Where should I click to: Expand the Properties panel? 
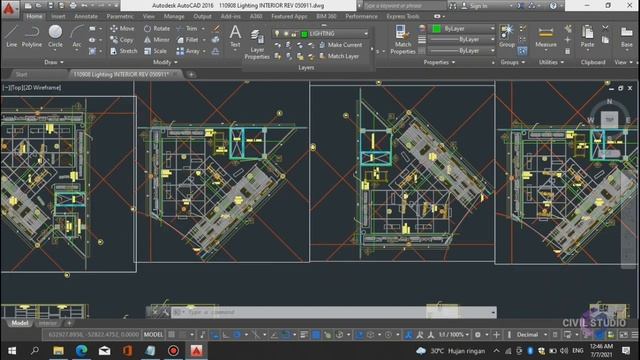coord(439,62)
